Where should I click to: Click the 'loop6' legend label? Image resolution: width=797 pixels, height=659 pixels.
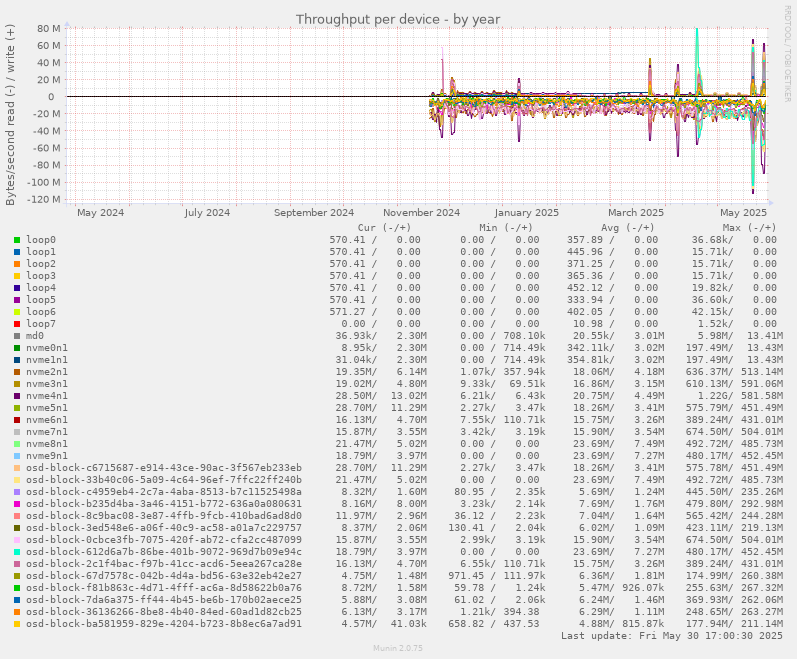pyautogui.click(x=41, y=311)
